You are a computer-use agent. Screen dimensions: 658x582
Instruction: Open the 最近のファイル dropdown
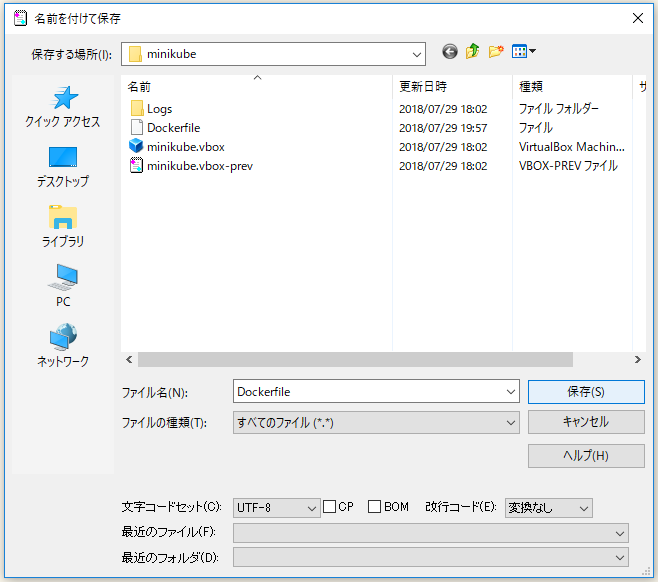click(x=431, y=533)
